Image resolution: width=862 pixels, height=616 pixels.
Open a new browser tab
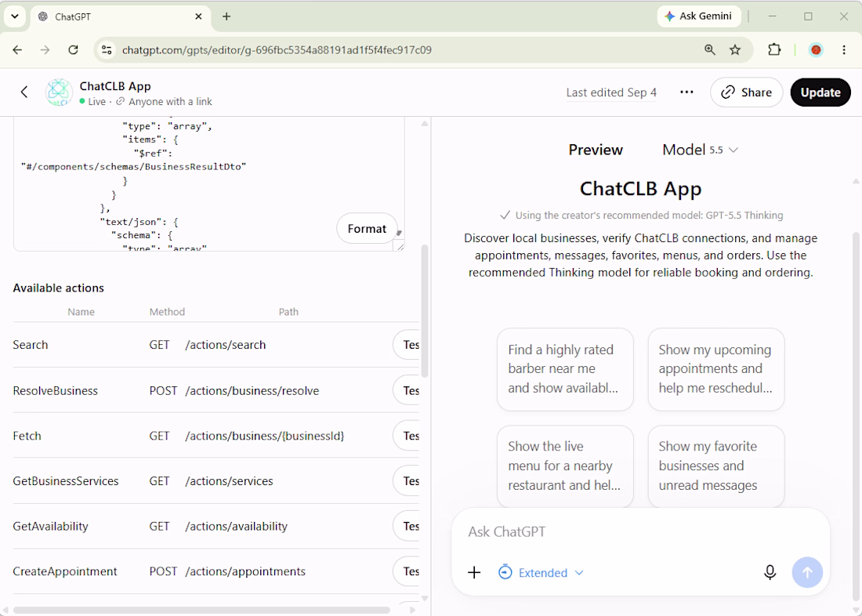point(226,16)
